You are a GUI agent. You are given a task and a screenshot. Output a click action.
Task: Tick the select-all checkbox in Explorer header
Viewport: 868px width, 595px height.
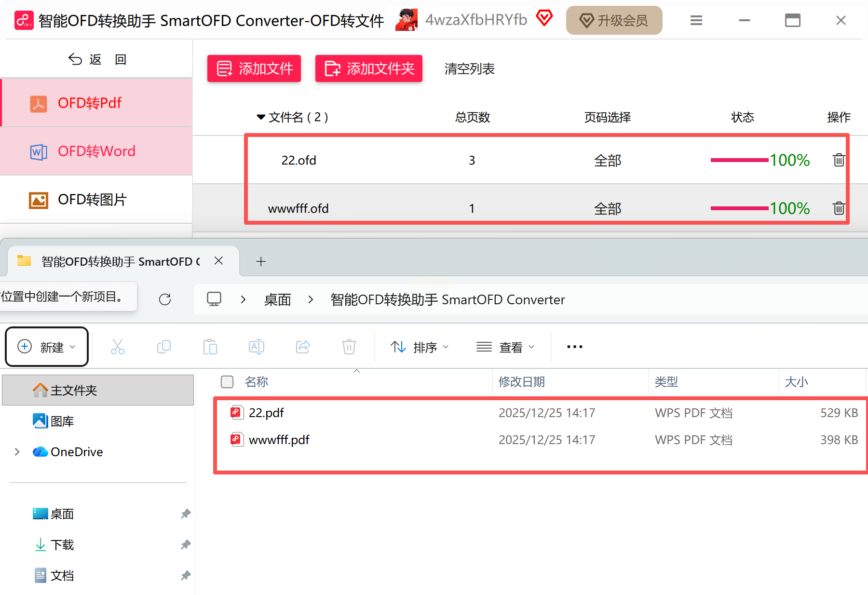click(x=227, y=382)
